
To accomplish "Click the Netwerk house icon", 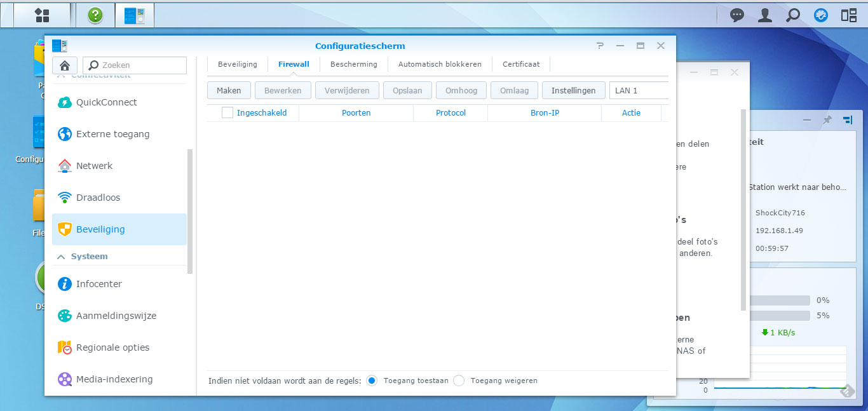I will (65, 166).
